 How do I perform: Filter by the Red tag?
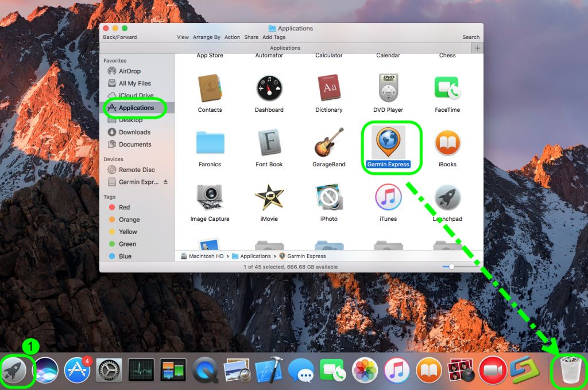pos(124,208)
